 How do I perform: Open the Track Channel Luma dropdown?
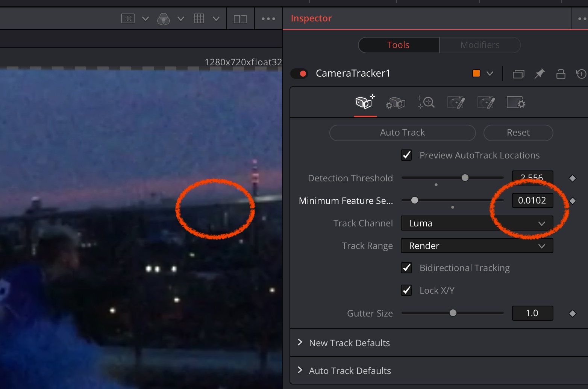tap(477, 223)
